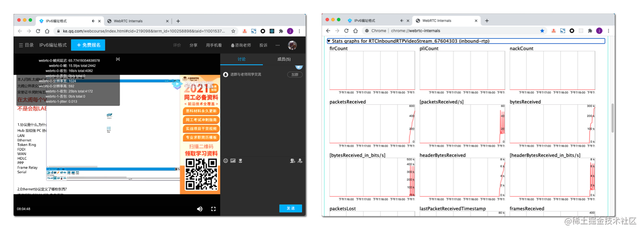Screen dimensions: 644x233
Task: Open Chrome menu in the left window
Action: pos(300,31)
